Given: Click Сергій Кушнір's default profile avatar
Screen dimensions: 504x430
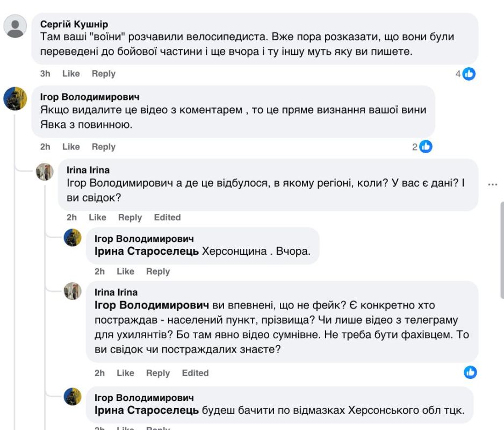Looking at the screenshot, I should [x=15, y=26].
